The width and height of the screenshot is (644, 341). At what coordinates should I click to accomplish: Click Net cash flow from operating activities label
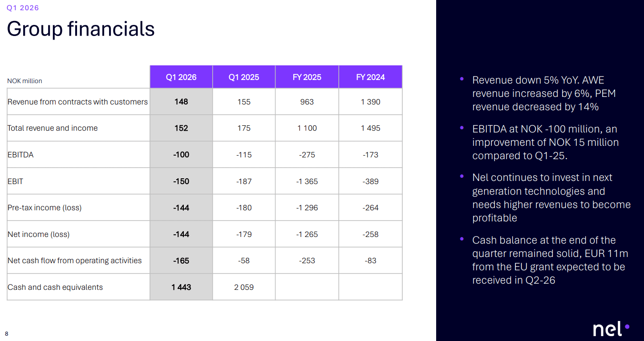tap(75, 261)
